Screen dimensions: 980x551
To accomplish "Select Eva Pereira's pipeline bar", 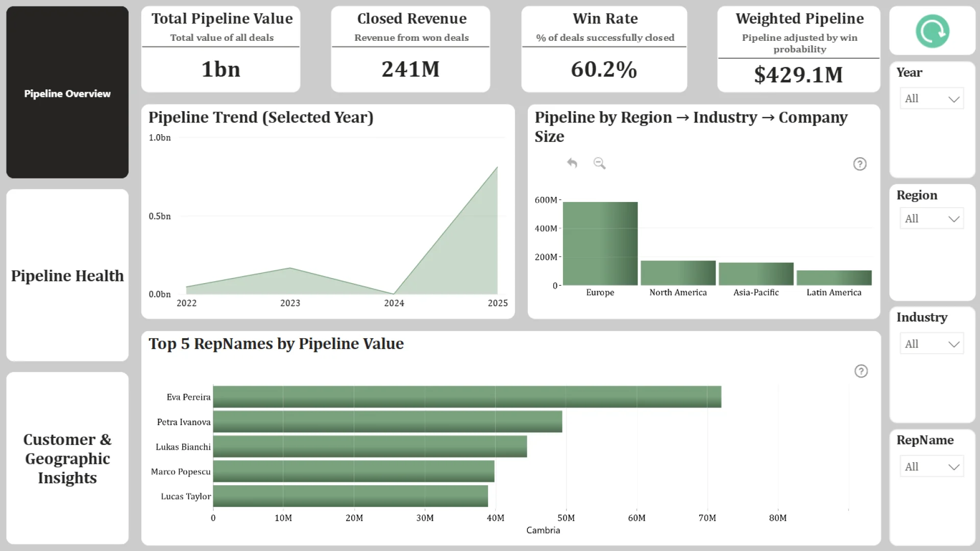I will (x=467, y=397).
